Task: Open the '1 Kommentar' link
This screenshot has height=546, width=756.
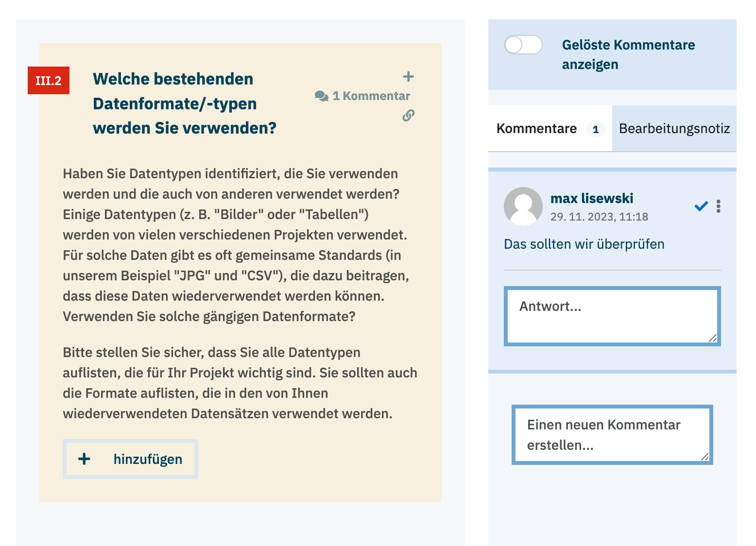Action: point(371,96)
